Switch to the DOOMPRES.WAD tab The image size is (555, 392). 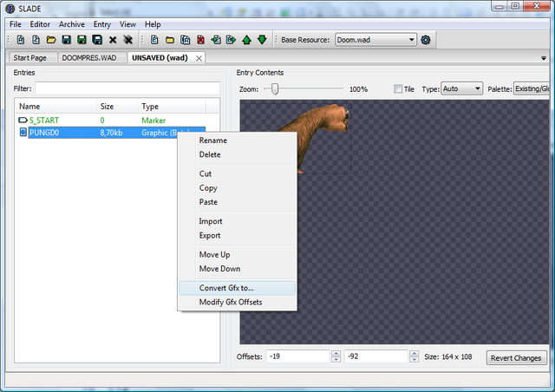(x=89, y=58)
